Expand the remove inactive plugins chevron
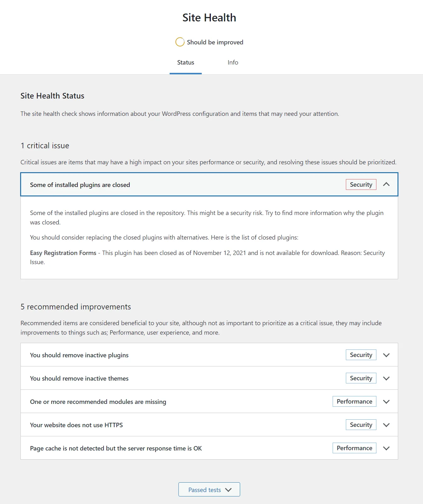The height and width of the screenshot is (504, 423). click(x=386, y=355)
